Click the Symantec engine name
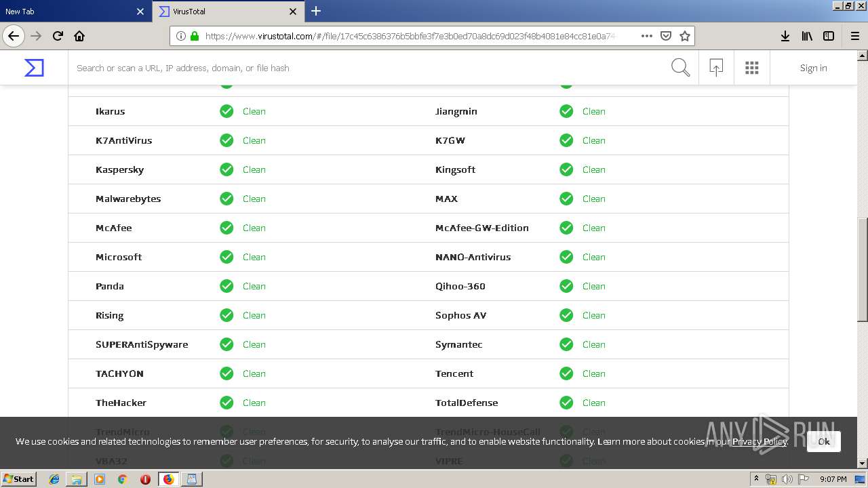868x488 pixels. coord(458,344)
